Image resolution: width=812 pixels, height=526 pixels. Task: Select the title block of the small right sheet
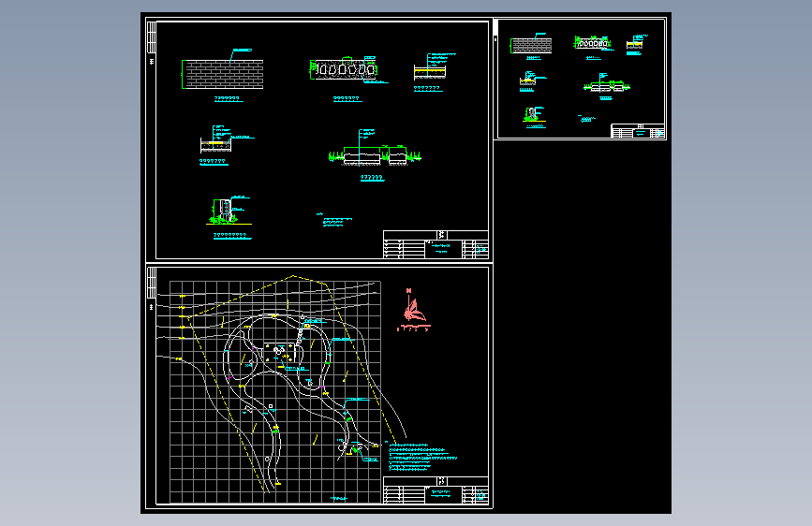(638, 131)
